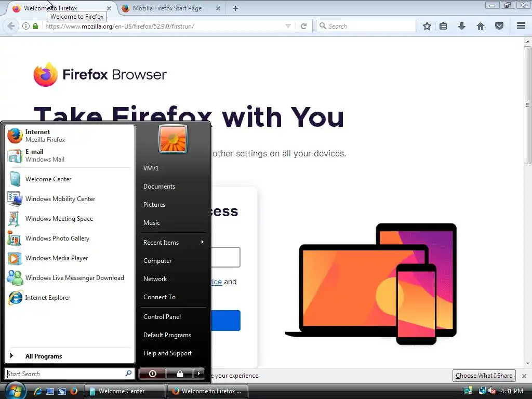Open Windows Photo Gallery
Image resolution: width=532 pixels, height=399 pixels.
pyautogui.click(x=70, y=238)
